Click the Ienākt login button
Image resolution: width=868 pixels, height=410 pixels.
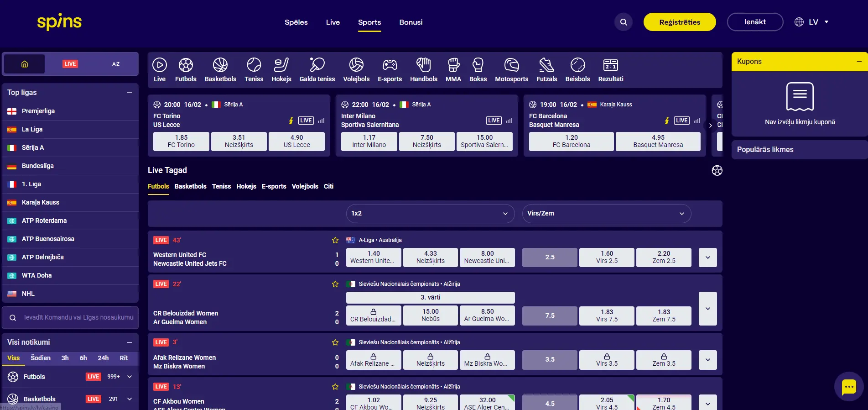[755, 22]
